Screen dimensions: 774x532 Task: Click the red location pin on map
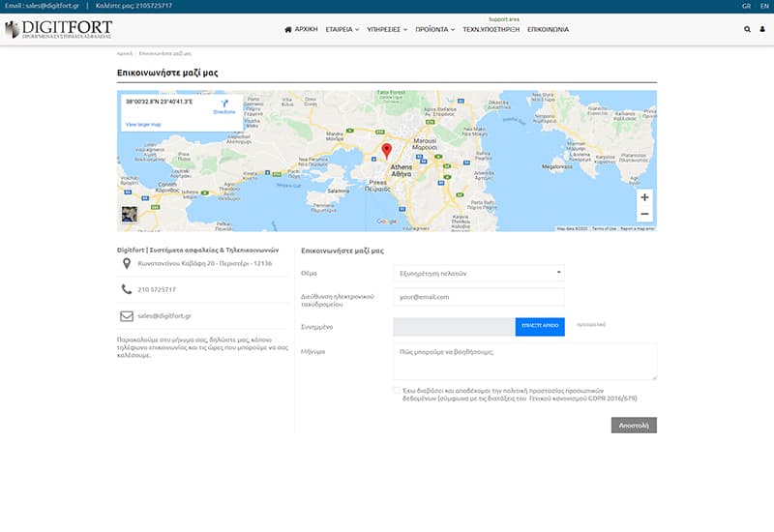pyautogui.click(x=387, y=151)
